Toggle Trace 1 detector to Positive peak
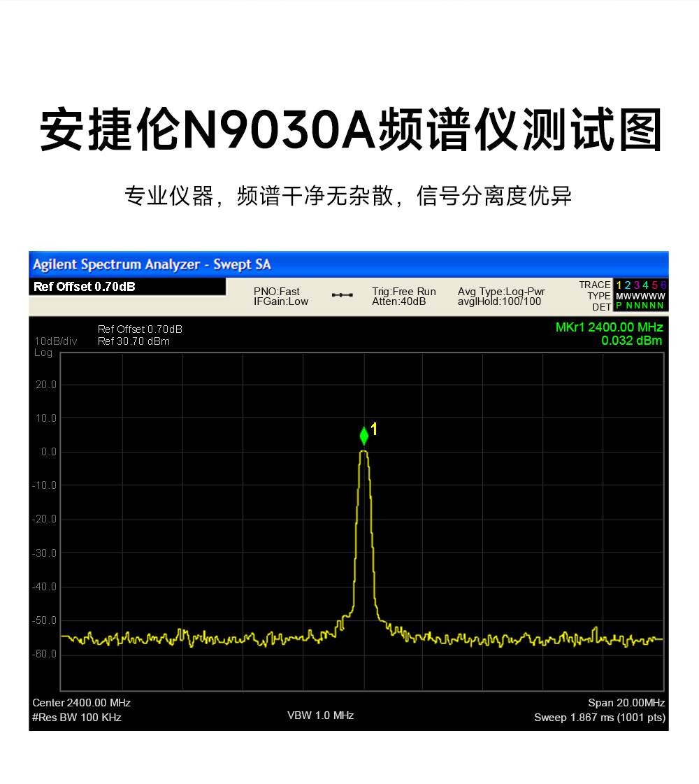 (618, 305)
